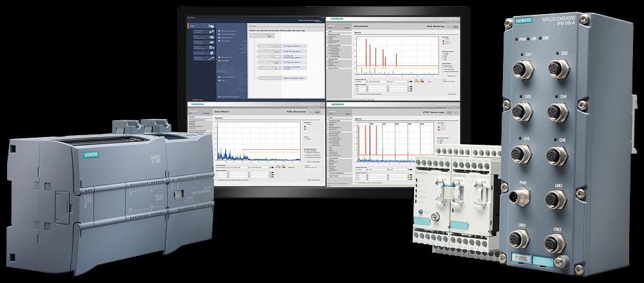Tick bottom checkbox in STOP: System ready window
The image size is (644, 283).
pos(357,183)
